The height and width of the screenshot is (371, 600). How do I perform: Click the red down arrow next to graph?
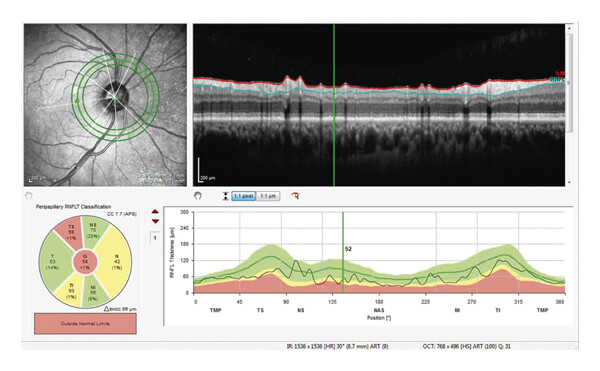155,221
